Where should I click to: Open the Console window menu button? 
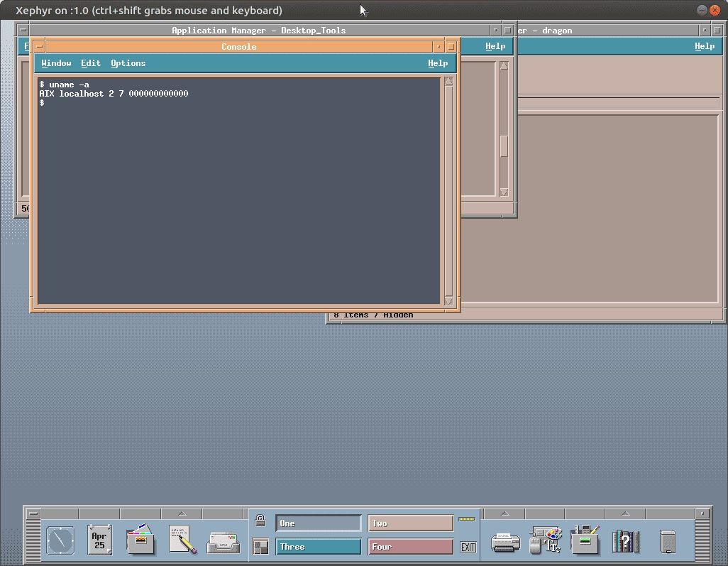[x=40, y=46]
